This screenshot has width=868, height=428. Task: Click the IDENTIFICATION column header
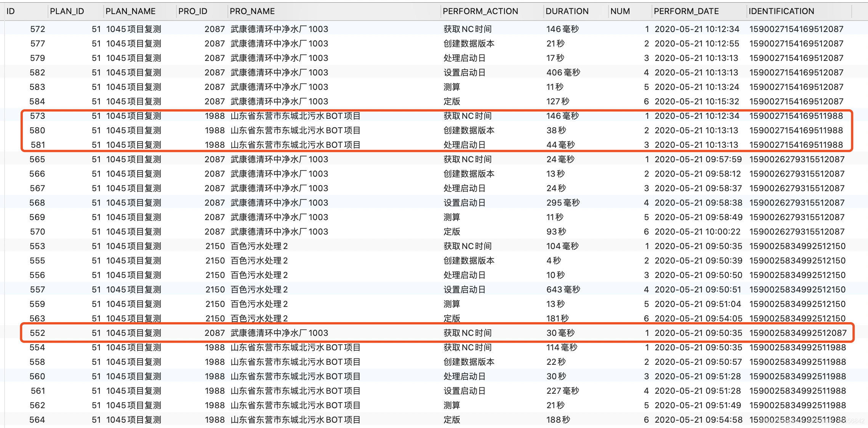[x=781, y=11]
